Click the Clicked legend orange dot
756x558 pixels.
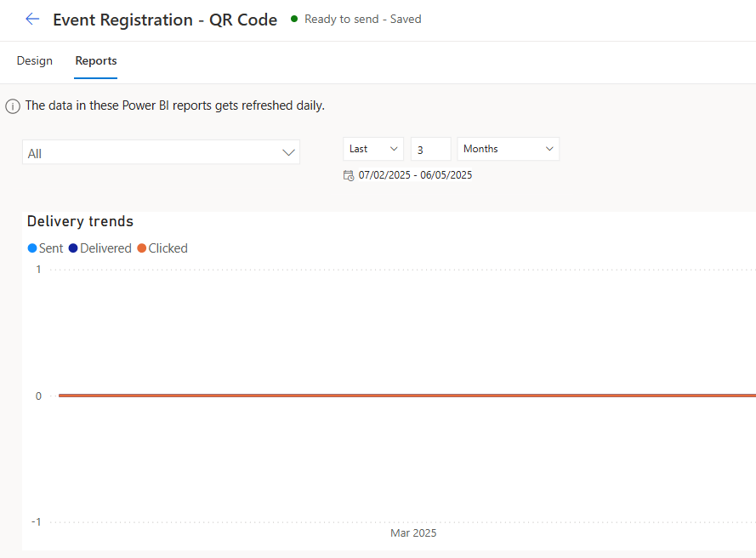142,248
